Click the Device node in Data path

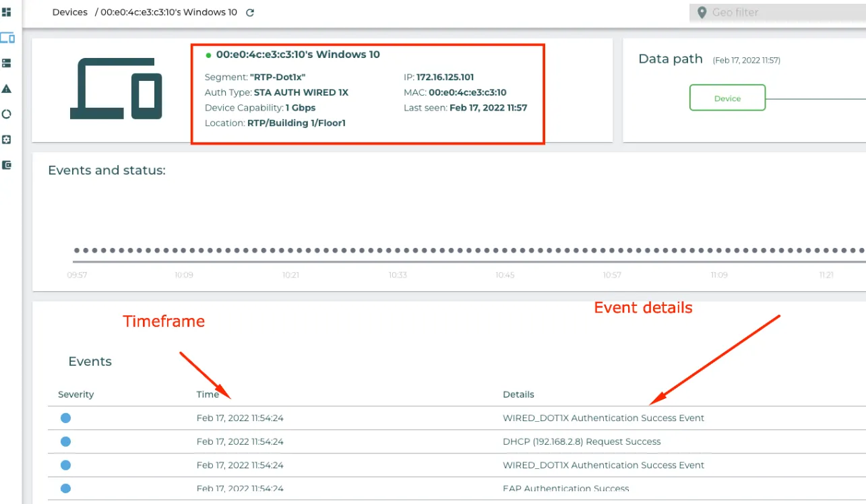[x=727, y=98]
